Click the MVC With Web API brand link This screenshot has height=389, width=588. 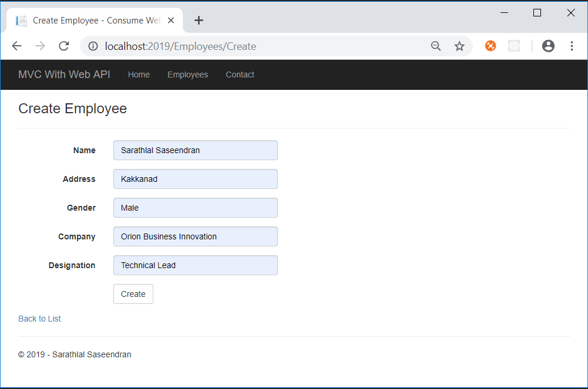click(x=64, y=75)
